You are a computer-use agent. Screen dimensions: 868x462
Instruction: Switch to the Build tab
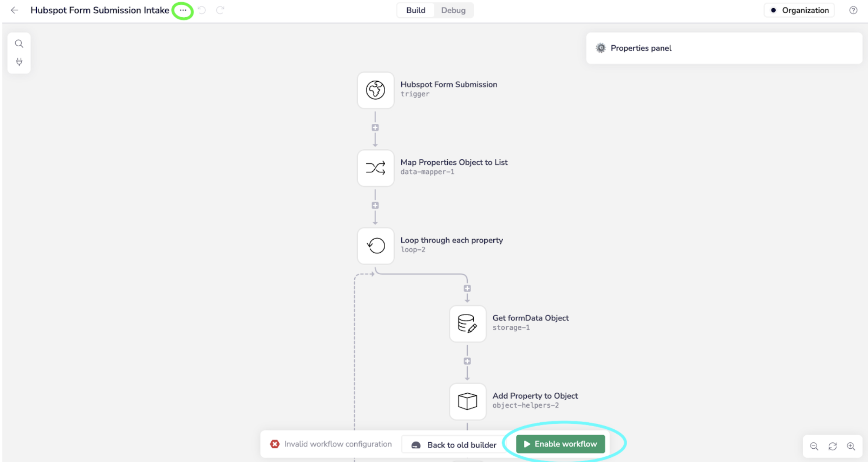coord(415,10)
